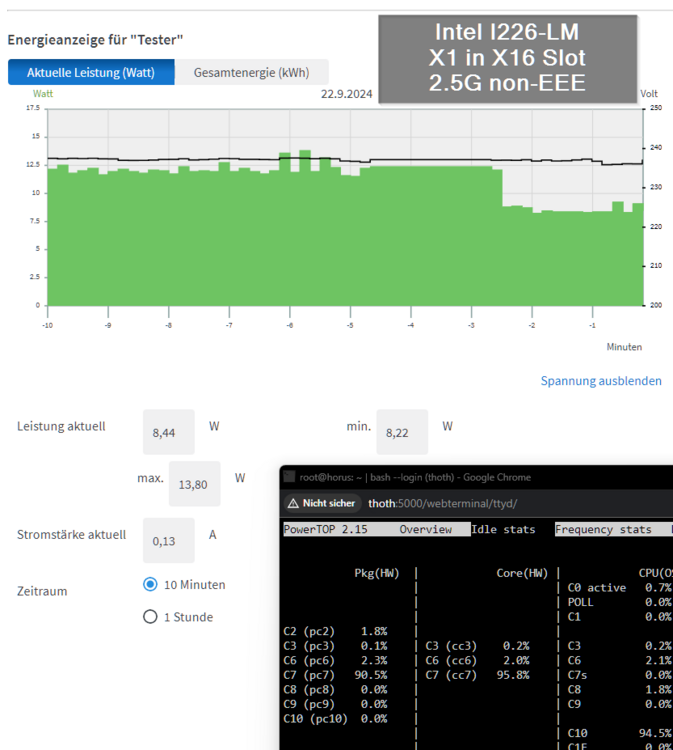Click the C3 (pc3) 0.1% row
The height and width of the screenshot is (750, 673).
coord(335,646)
